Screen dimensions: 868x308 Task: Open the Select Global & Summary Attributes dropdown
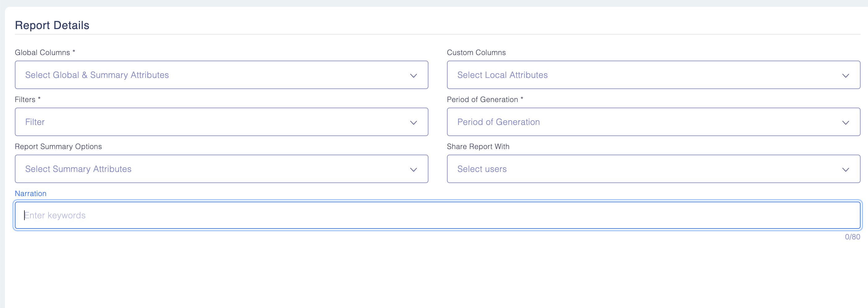(216, 75)
